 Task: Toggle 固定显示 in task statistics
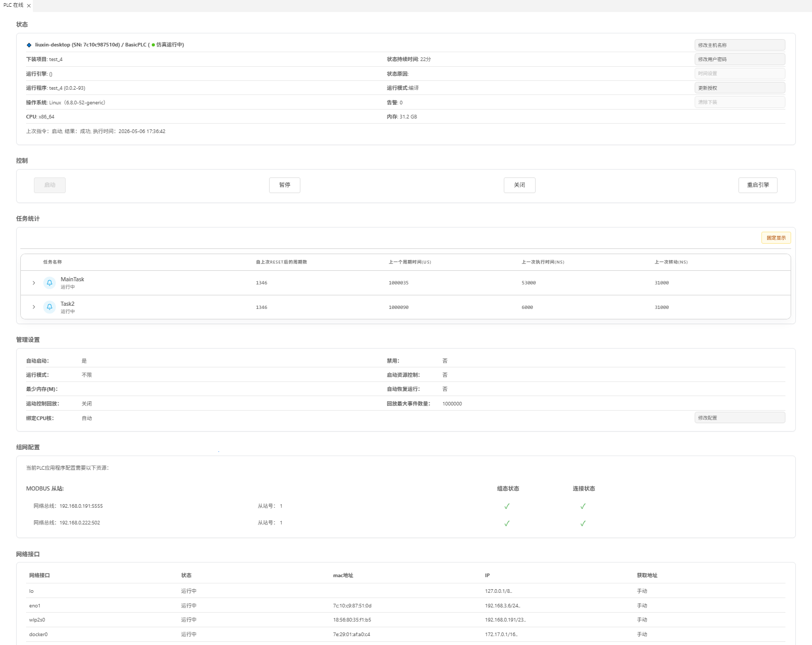pos(776,238)
